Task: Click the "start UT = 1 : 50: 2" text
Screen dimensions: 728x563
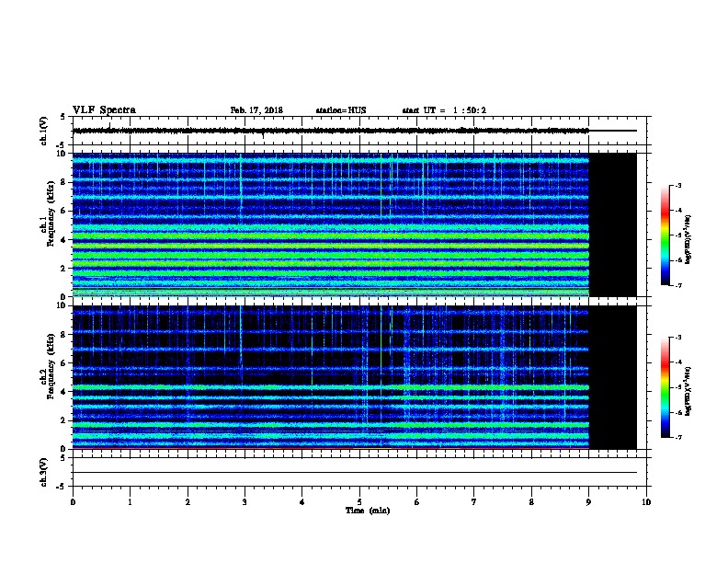Action: [x=444, y=110]
